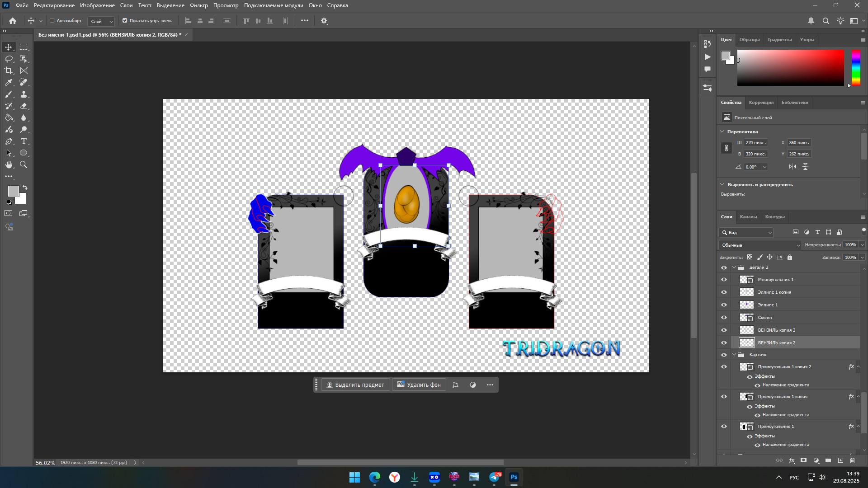Toggle the Автовыбор checkbox
The height and width of the screenshot is (488, 868).
click(x=52, y=21)
